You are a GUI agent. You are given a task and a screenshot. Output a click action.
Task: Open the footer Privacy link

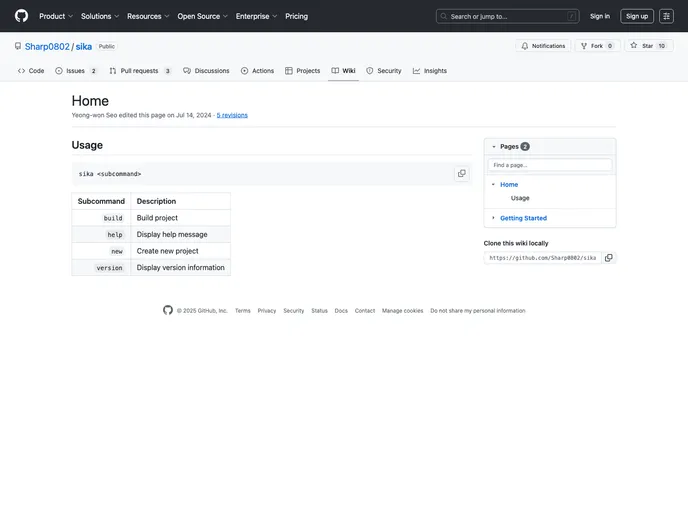coord(267,311)
